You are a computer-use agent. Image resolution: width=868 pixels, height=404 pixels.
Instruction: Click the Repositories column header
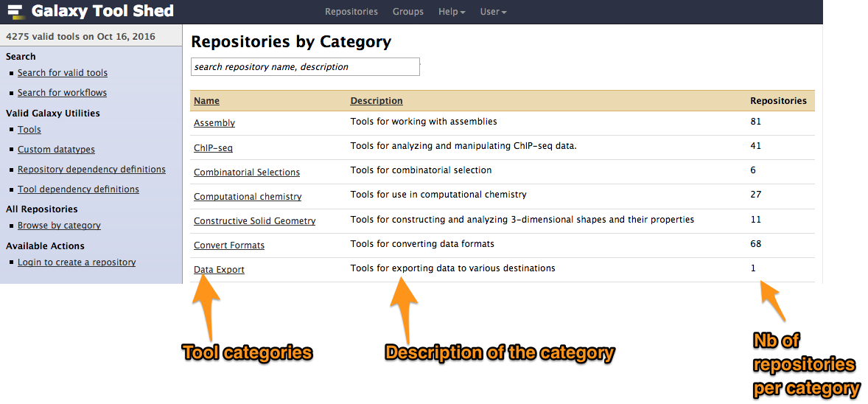click(x=778, y=101)
